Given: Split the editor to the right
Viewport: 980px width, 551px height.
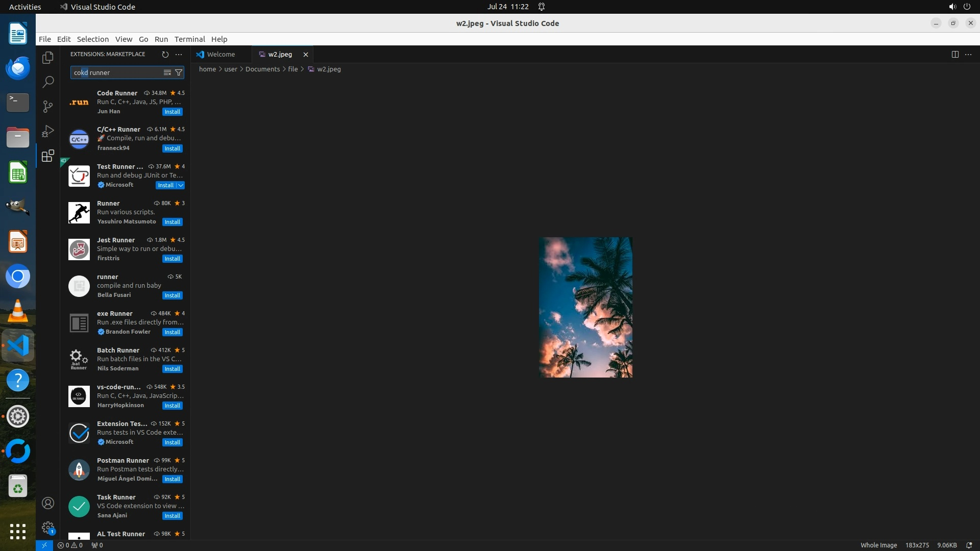Looking at the screenshot, I should [x=955, y=54].
